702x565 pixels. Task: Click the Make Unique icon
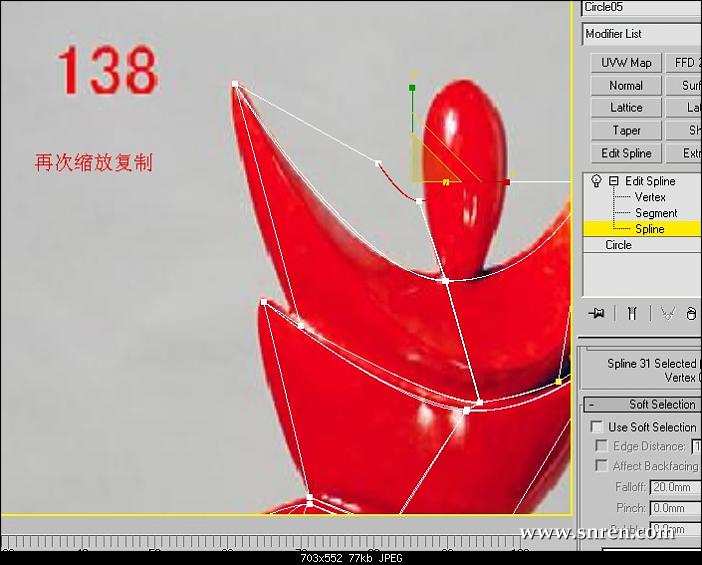pyautogui.click(x=668, y=313)
